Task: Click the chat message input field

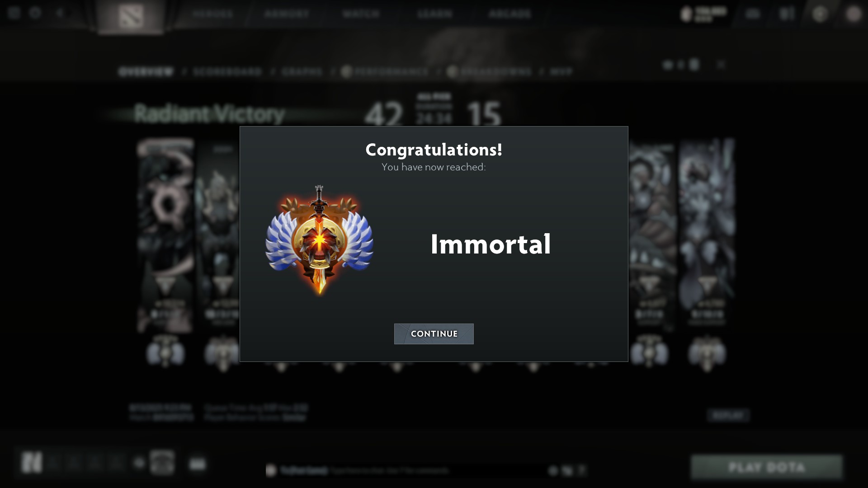Action: tap(407, 470)
